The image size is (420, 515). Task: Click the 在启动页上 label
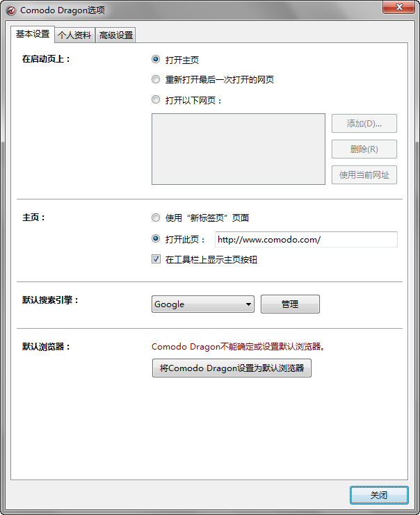(x=46, y=59)
